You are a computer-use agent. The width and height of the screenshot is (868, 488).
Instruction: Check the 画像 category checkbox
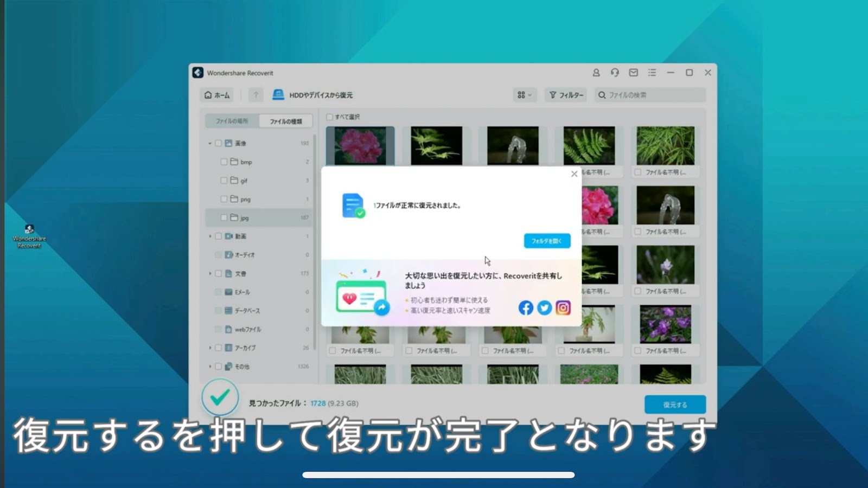pyautogui.click(x=219, y=143)
